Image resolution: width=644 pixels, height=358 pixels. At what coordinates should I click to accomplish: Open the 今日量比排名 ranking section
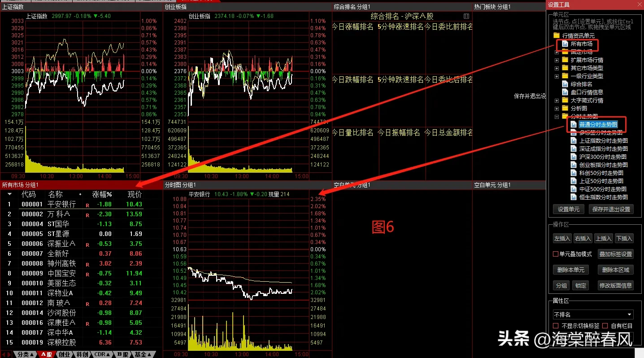[353, 133]
